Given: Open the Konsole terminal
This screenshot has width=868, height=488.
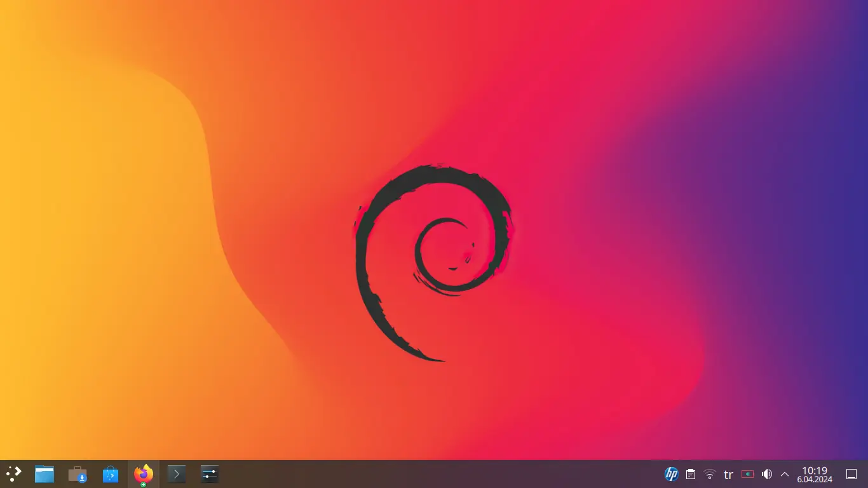Looking at the screenshot, I should [x=177, y=474].
